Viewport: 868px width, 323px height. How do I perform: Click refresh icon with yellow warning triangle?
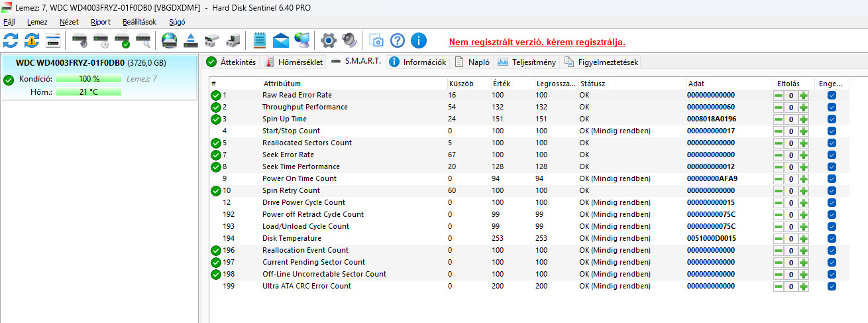32,40
